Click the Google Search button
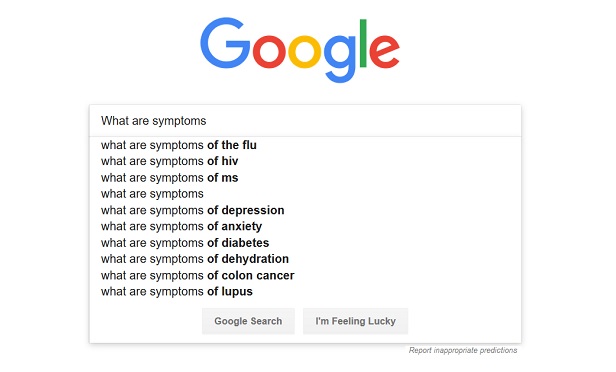The width and height of the screenshot is (616, 372). click(248, 321)
